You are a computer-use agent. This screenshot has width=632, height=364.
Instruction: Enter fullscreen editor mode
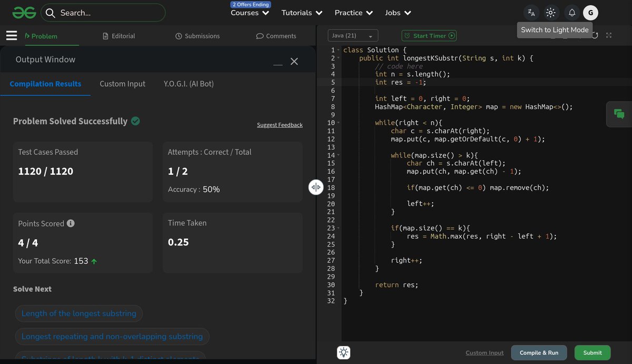tap(609, 35)
